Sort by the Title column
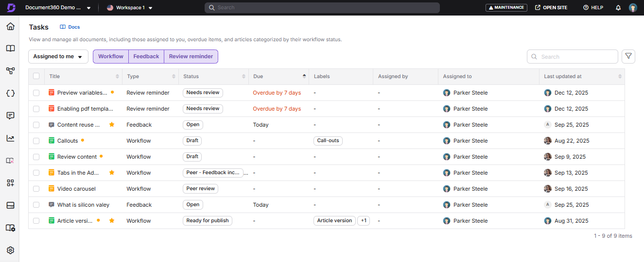 pos(117,76)
